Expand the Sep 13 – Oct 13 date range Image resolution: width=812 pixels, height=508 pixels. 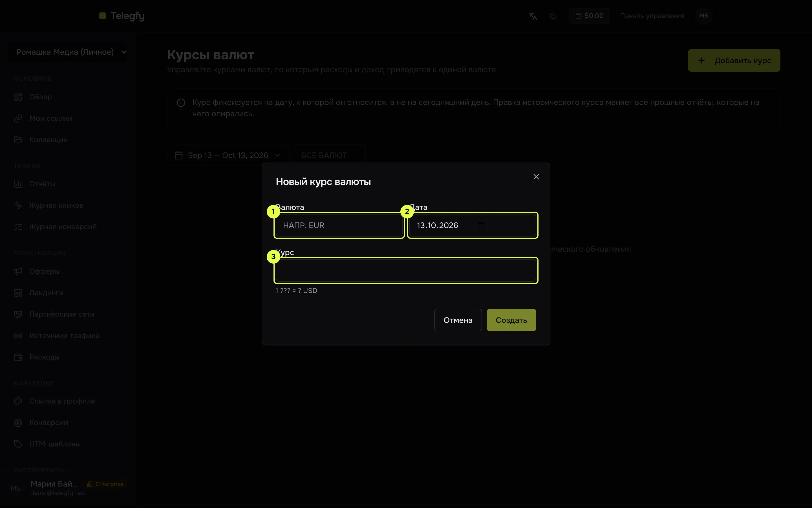(228, 155)
